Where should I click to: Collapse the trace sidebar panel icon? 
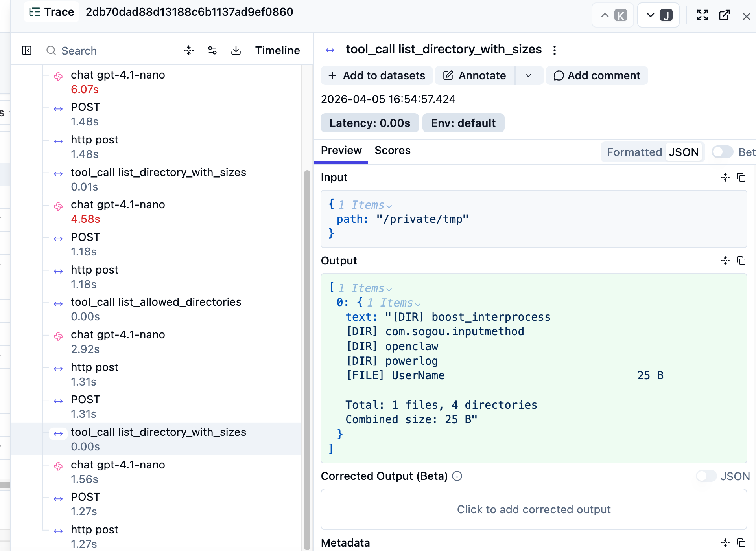coord(27,50)
